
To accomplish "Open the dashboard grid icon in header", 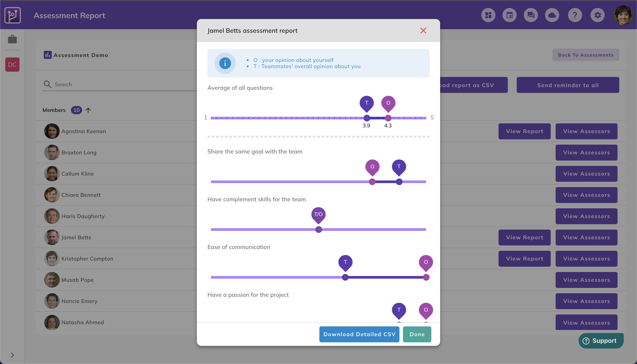I will coord(488,15).
